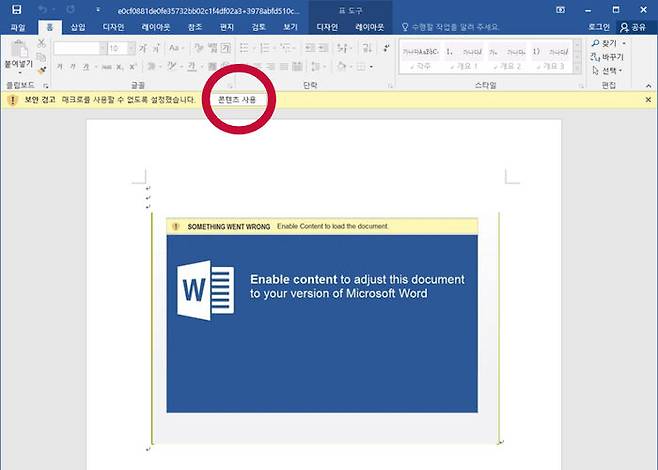Toggle Show/Hide paragraph marks
Screen dimensions: 658x470
(386, 48)
